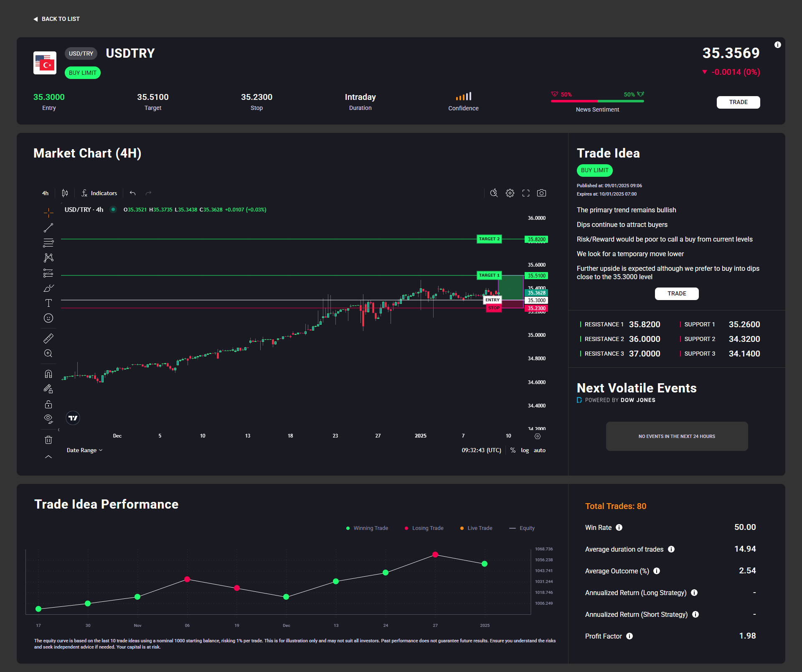The width and height of the screenshot is (802, 672).
Task: Hide all drawings with eye icon
Action: (48, 419)
